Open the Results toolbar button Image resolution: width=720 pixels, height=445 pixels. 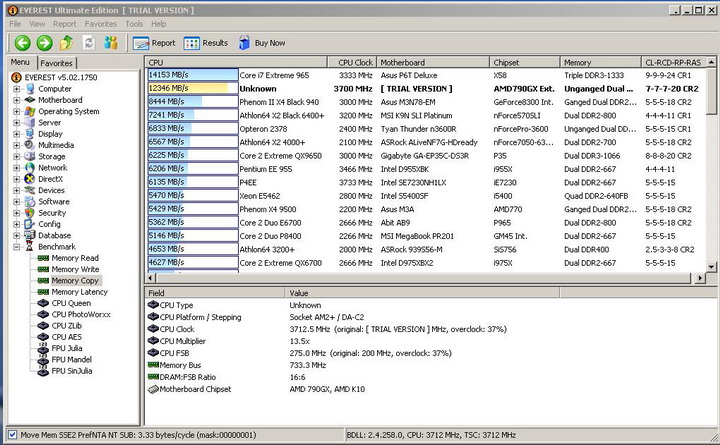206,43
